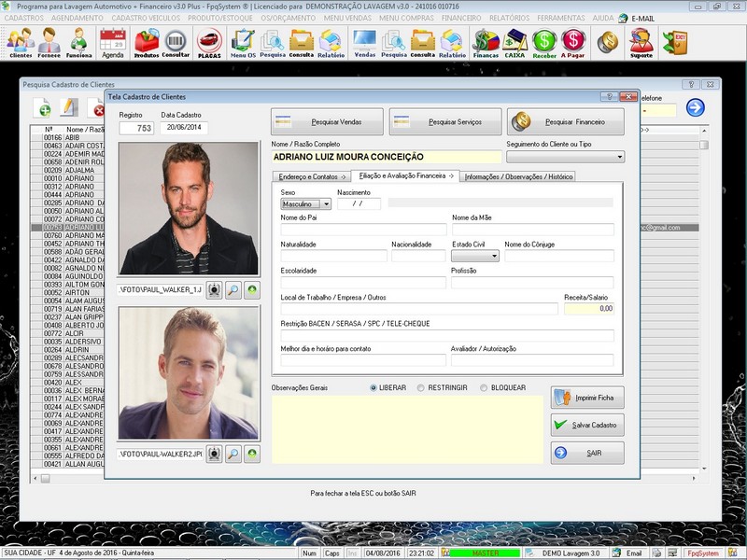This screenshot has width=747, height=560.
Task: Click the exit door toolbar icon
Action: click(675, 42)
